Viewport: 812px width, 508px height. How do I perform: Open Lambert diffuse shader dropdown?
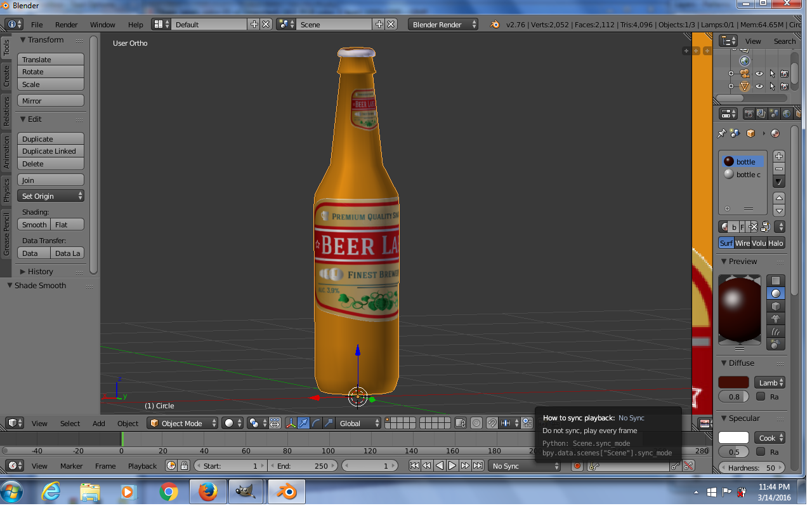click(x=769, y=382)
